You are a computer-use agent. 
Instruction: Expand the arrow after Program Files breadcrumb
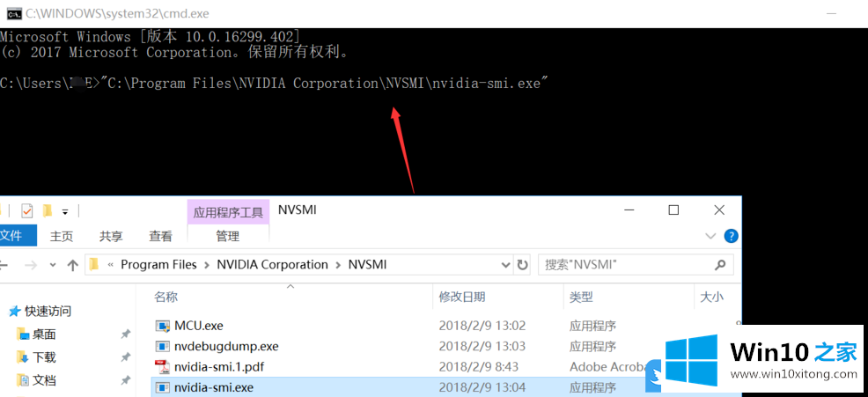[x=207, y=265]
